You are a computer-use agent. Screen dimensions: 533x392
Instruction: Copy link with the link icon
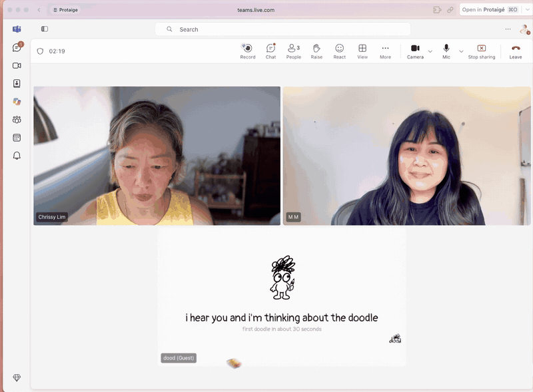[450, 10]
